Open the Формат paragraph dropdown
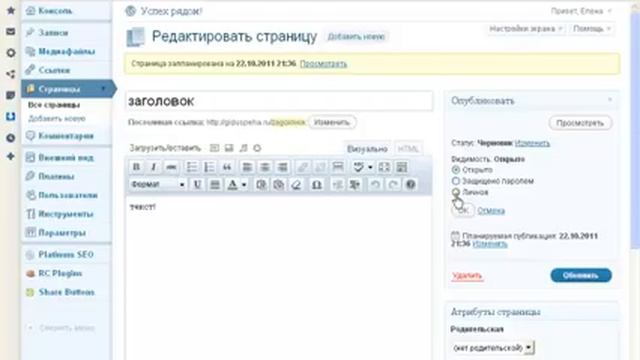 click(158, 184)
